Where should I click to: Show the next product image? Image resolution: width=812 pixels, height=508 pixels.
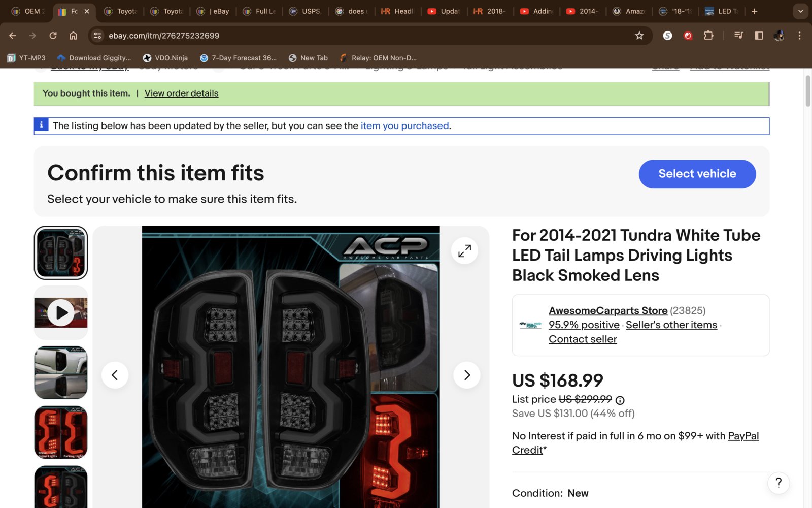coord(467,375)
